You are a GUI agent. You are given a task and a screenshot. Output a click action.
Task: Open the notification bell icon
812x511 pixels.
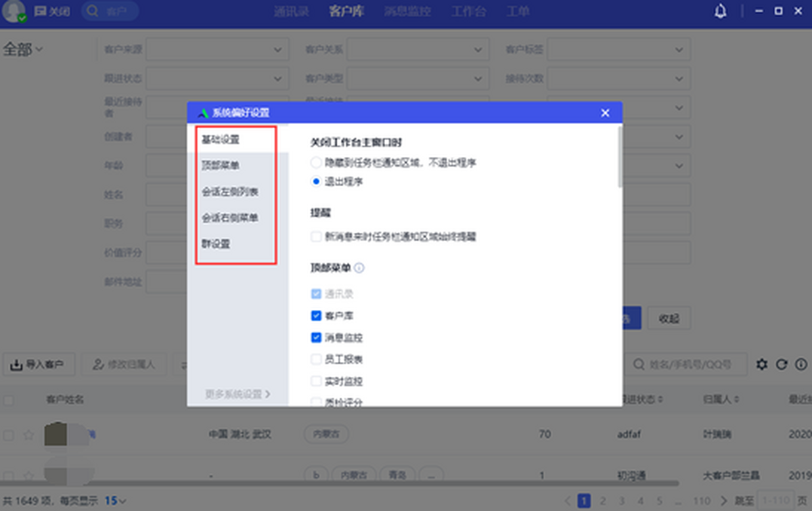coord(720,11)
